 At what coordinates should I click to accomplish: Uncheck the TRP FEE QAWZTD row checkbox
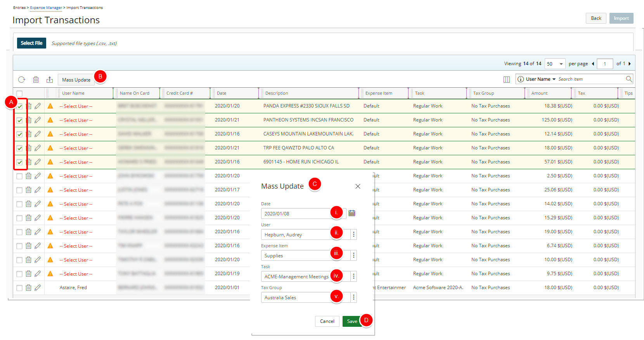[x=19, y=148]
